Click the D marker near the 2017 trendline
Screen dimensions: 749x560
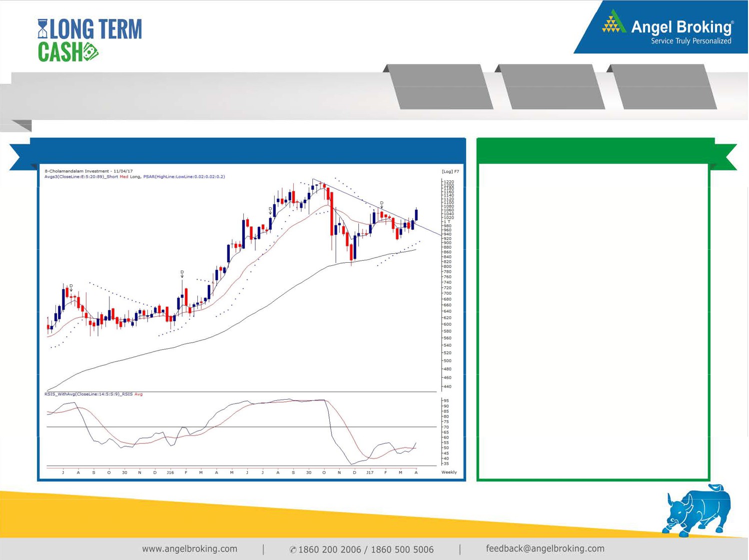tap(382, 203)
